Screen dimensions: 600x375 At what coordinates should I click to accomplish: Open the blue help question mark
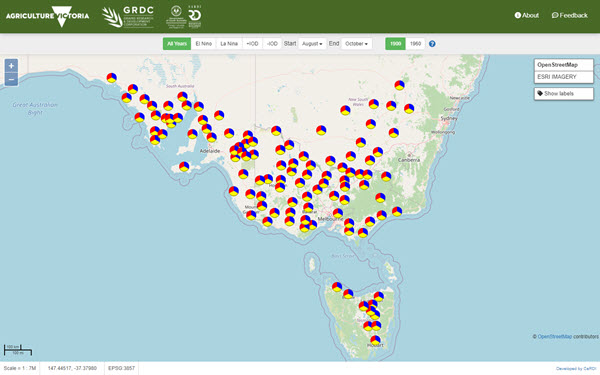point(432,44)
